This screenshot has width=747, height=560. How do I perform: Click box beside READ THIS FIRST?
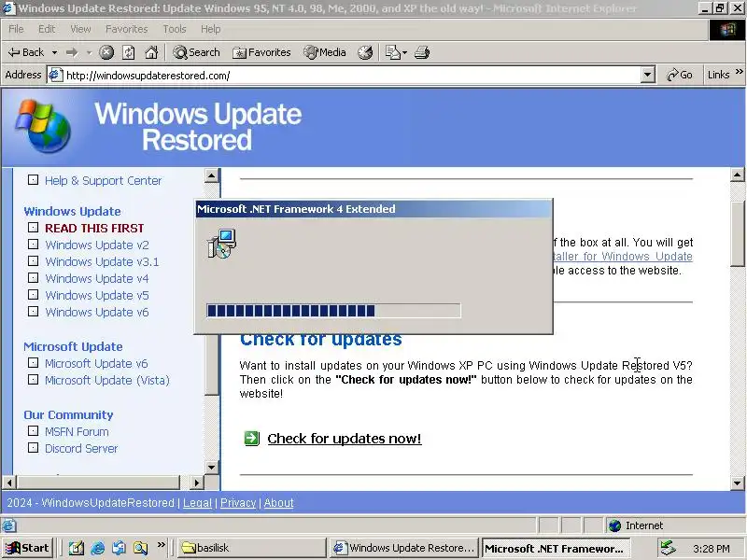[33, 228]
